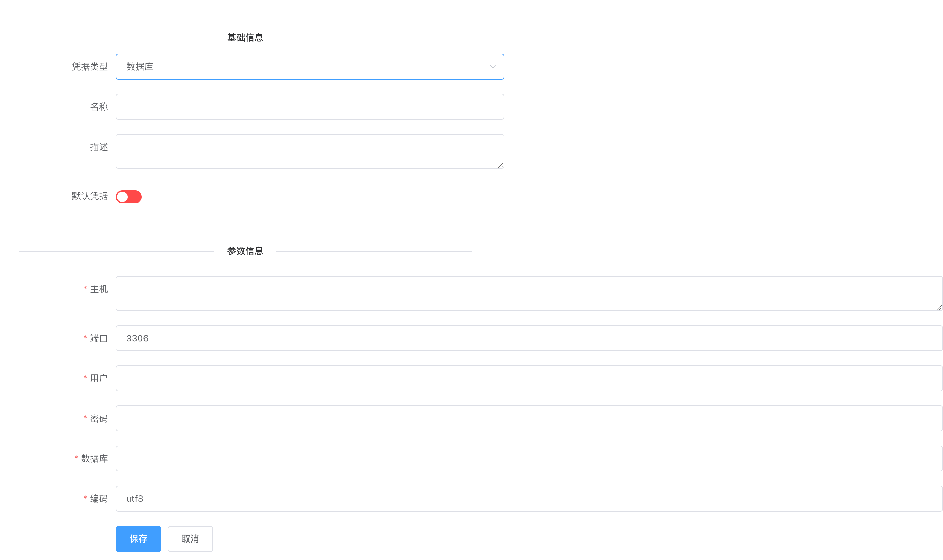Click the 描述 textarea

pyautogui.click(x=309, y=151)
